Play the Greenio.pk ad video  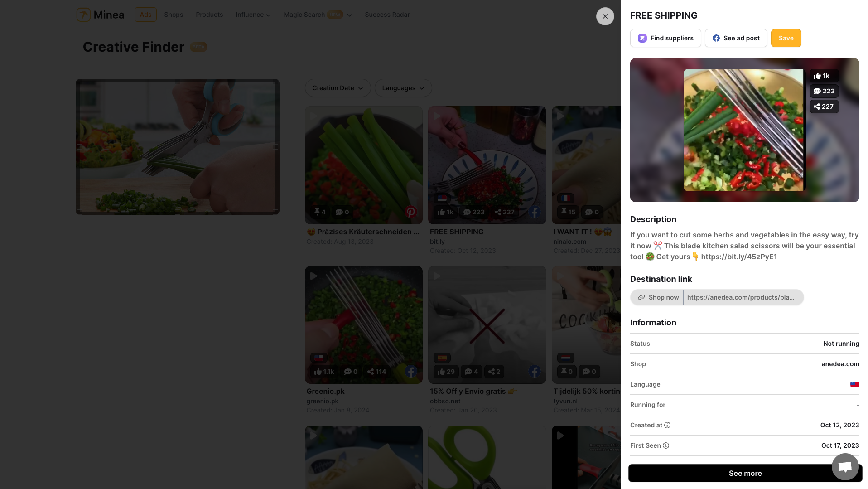click(x=313, y=276)
